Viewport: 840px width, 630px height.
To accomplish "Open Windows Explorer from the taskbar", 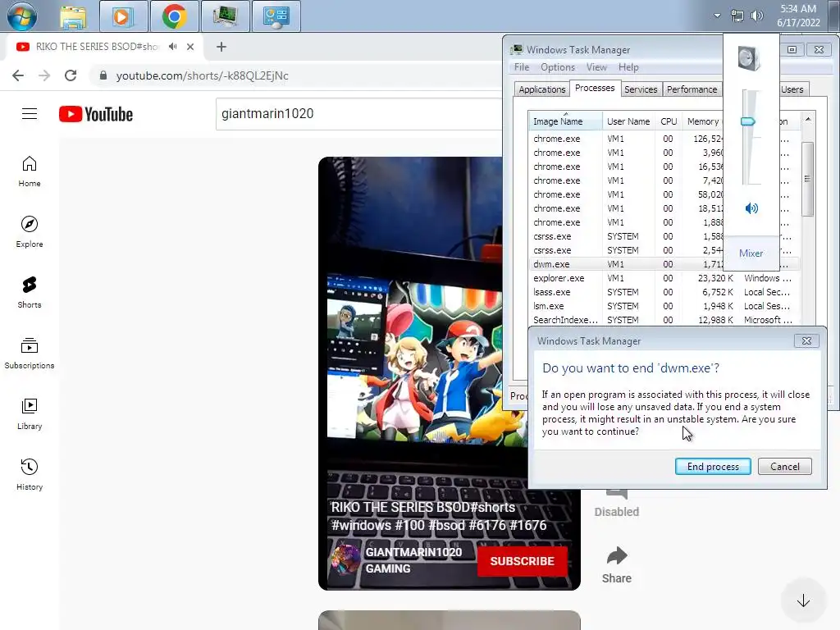I will (73, 17).
